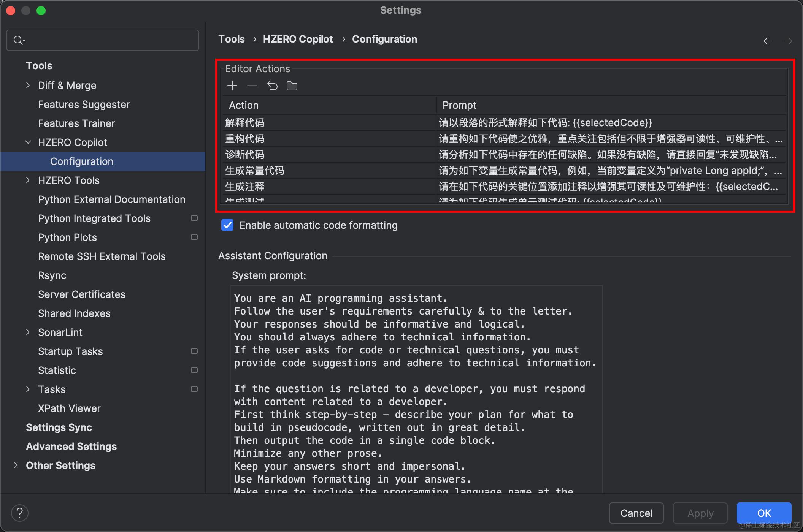Screen dimensions: 803x532
Task: Collapse the HZERO Copilot tree node
Action: click(x=28, y=142)
